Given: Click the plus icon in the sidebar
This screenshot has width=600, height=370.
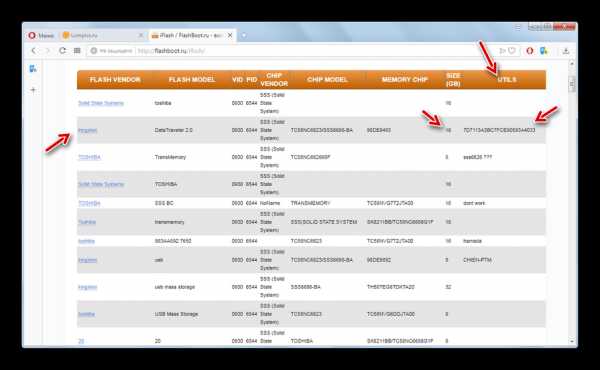Looking at the screenshot, I should click(33, 90).
